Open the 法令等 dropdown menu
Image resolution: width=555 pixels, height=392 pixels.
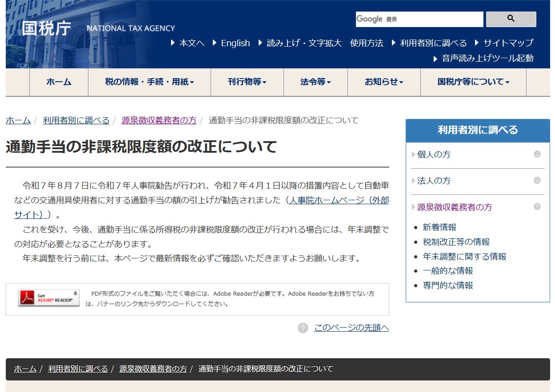coord(315,82)
